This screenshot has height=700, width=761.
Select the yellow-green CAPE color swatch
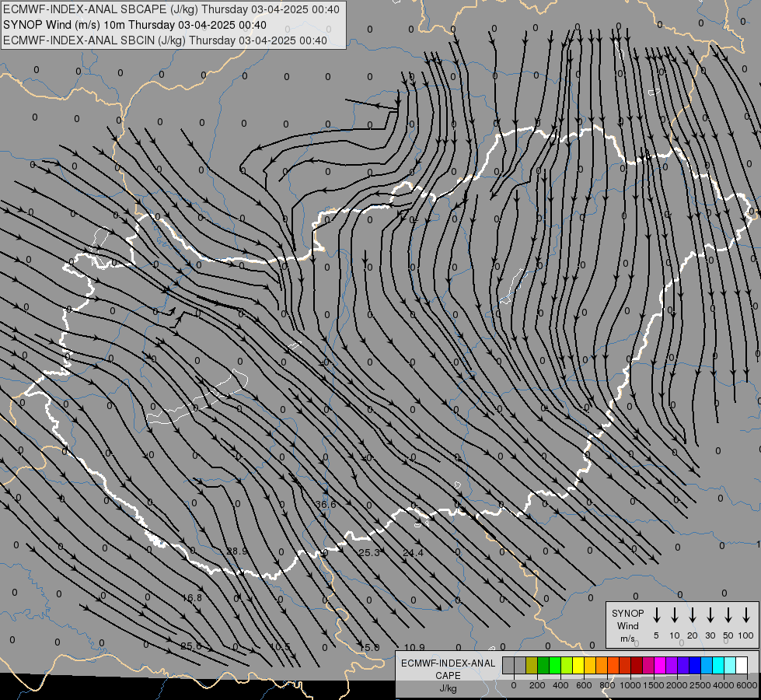(567, 665)
